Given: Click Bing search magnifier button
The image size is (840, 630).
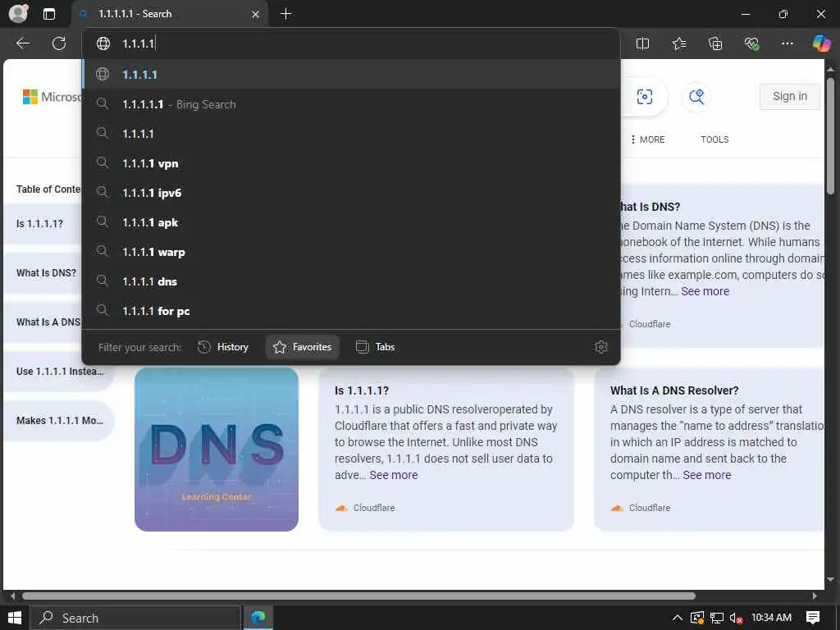Looking at the screenshot, I should coord(696,97).
